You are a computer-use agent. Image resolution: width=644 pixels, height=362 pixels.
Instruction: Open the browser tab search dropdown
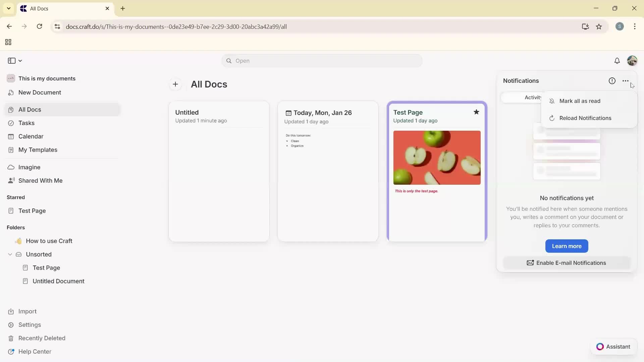click(x=8, y=8)
